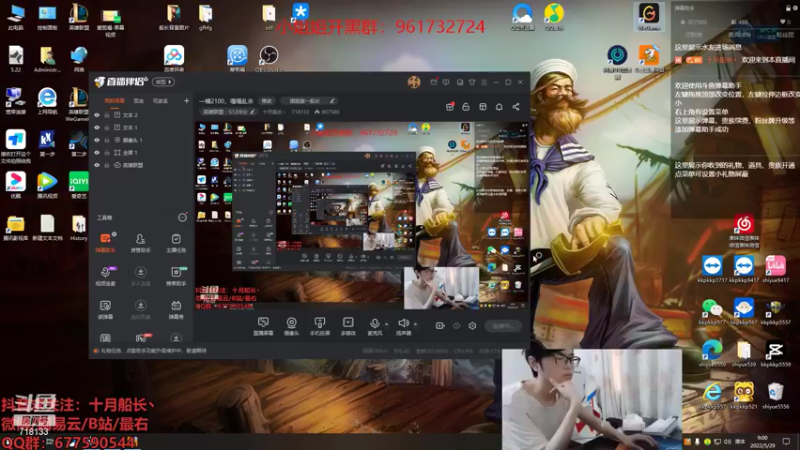The width and height of the screenshot is (800, 450).
Task: Open the mode switch pill beside app logo
Action: (164, 82)
